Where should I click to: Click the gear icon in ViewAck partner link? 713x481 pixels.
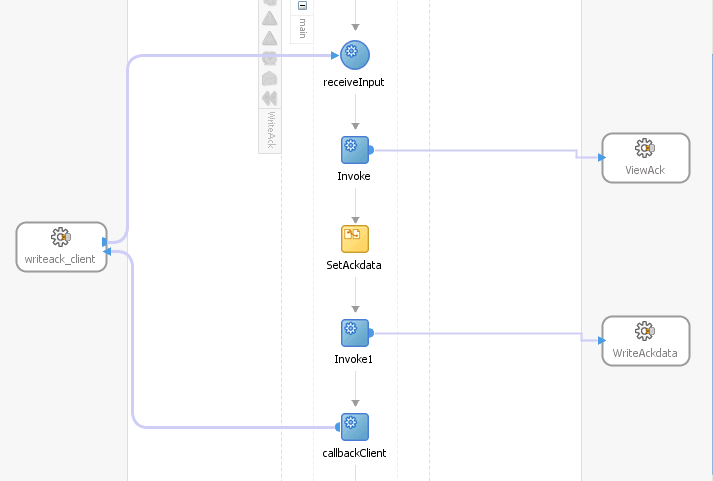(x=645, y=148)
